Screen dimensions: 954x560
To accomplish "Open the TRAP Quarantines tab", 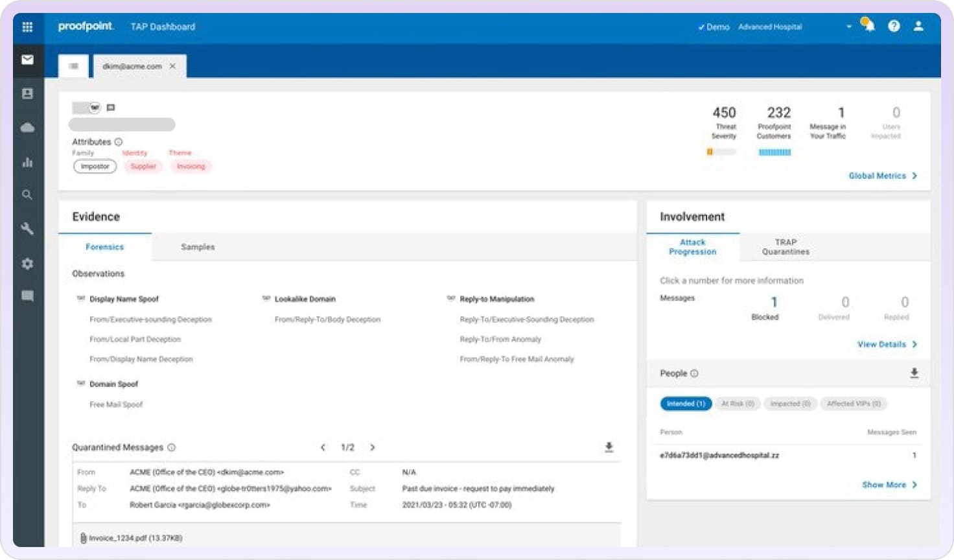I will 785,247.
